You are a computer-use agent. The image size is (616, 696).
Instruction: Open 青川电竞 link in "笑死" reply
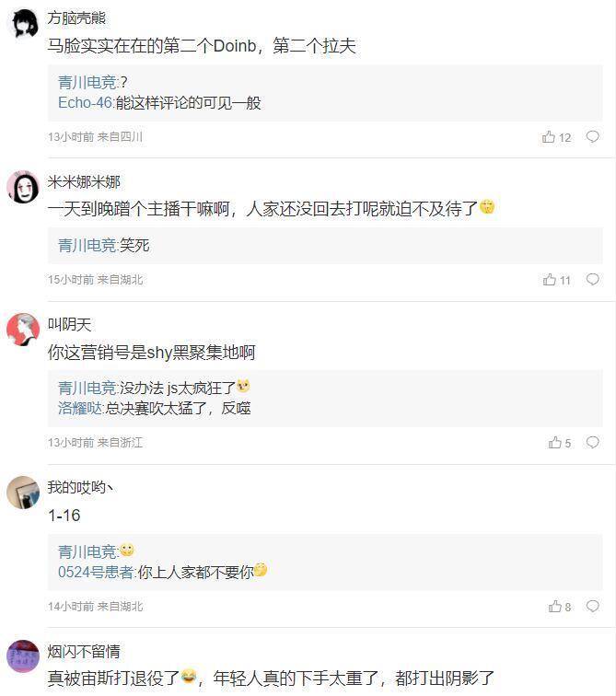[x=87, y=245]
